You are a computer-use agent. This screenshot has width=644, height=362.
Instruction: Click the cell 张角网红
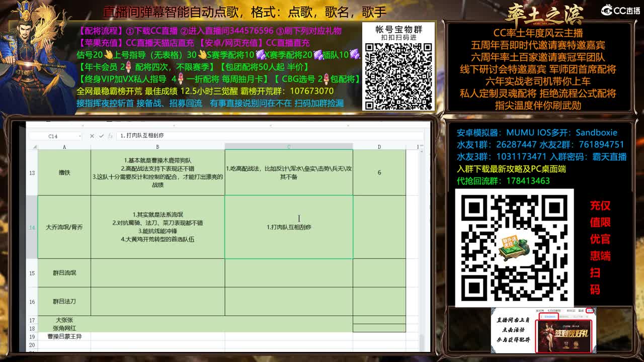point(64,328)
